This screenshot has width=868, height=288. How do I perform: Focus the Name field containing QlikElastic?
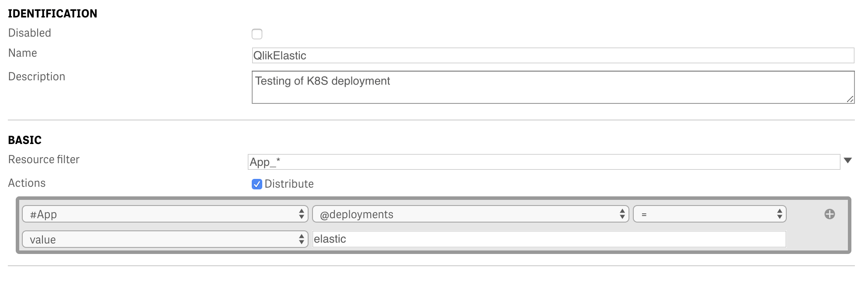[553, 55]
